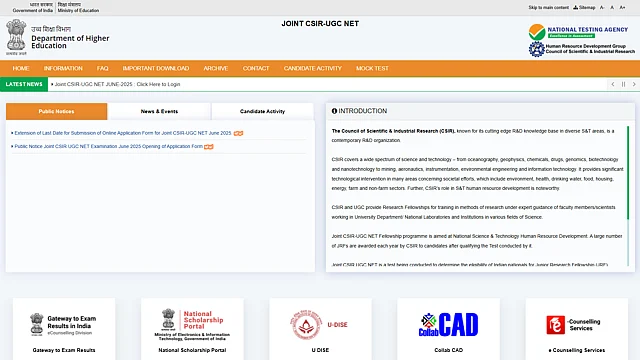This screenshot has width=640, height=360.
Task: Click the LATEST NEWS green label
Action: (24, 84)
